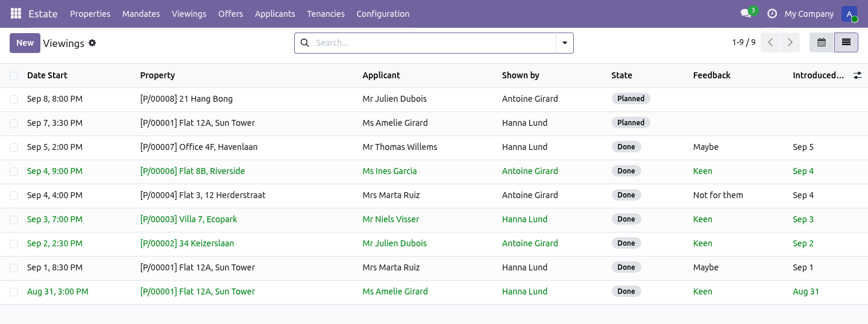Sort by Date Start column
This screenshot has width=868, height=324.
click(x=47, y=75)
